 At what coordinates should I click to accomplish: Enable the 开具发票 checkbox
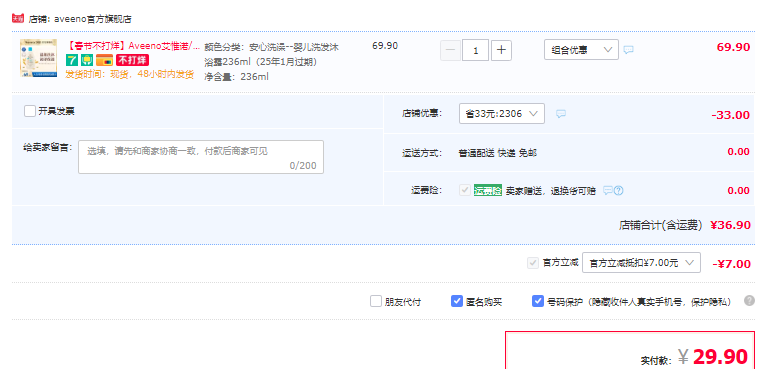pos(30,111)
